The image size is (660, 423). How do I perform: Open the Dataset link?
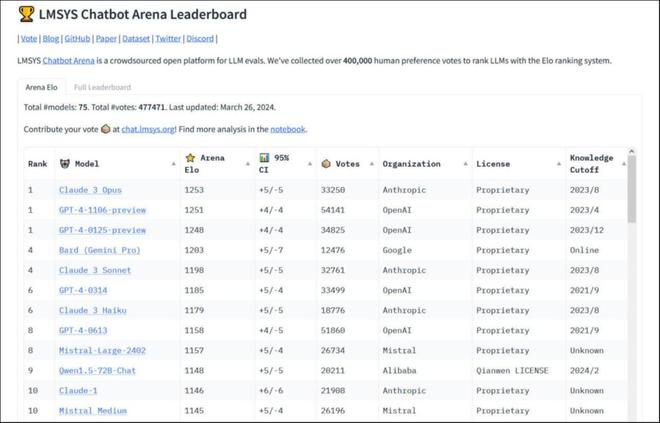point(136,38)
